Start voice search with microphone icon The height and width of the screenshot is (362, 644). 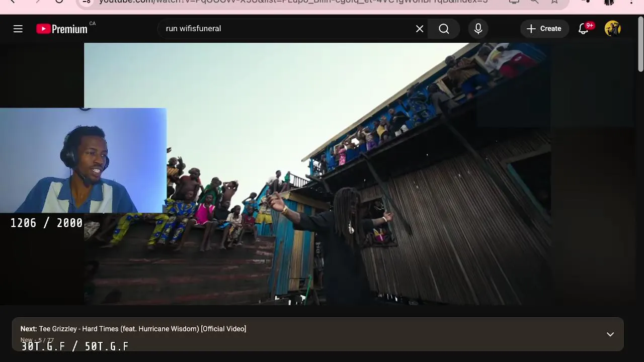tap(478, 29)
